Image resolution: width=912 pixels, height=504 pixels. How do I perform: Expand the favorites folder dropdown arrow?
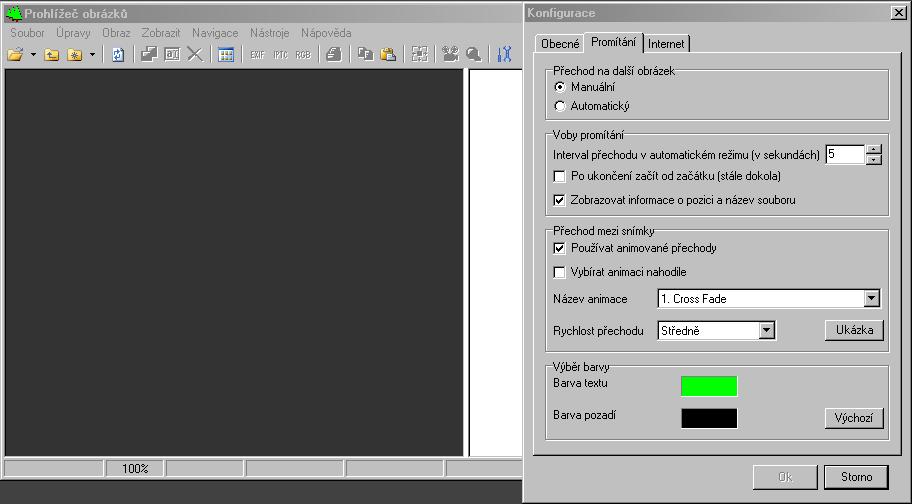[x=92, y=55]
